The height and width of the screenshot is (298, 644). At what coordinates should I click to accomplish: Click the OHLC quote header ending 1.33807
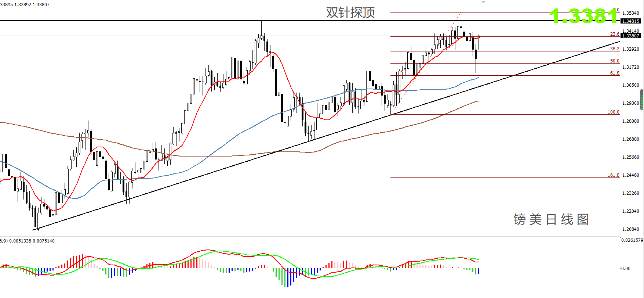tap(25, 5)
